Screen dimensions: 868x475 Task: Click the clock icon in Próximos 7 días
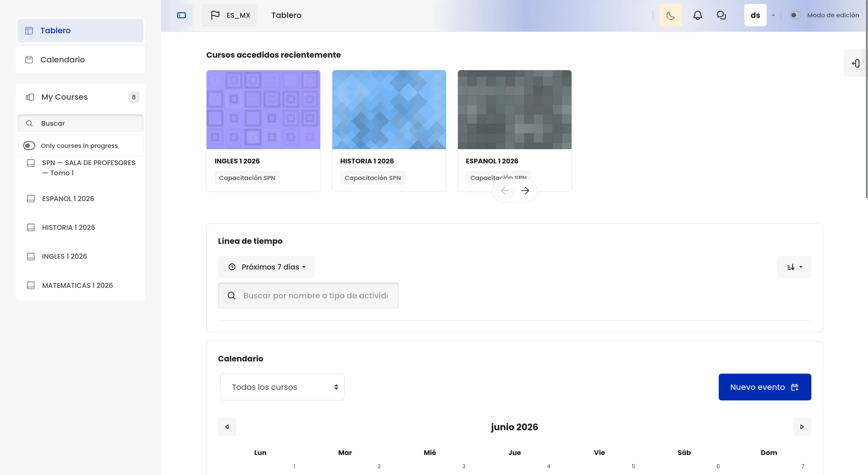pyautogui.click(x=232, y=267)
